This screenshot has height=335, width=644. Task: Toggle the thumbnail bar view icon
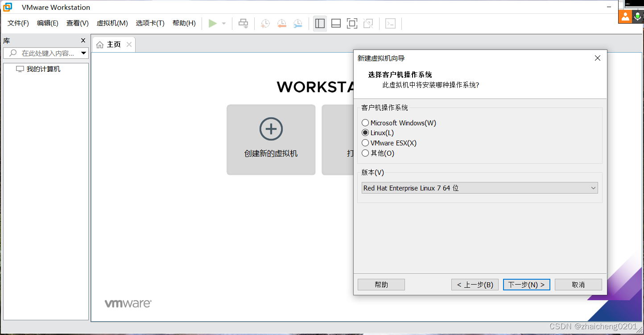(x=336, y=24)
